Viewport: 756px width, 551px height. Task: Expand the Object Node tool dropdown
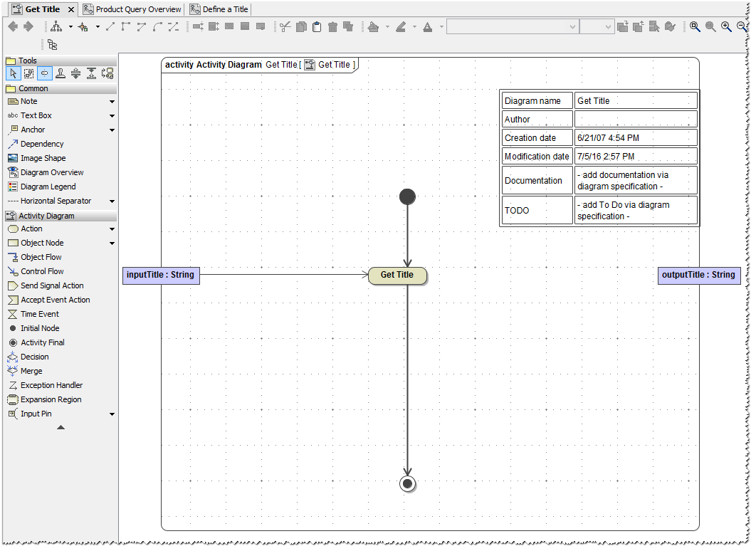[x=111, y=243]
